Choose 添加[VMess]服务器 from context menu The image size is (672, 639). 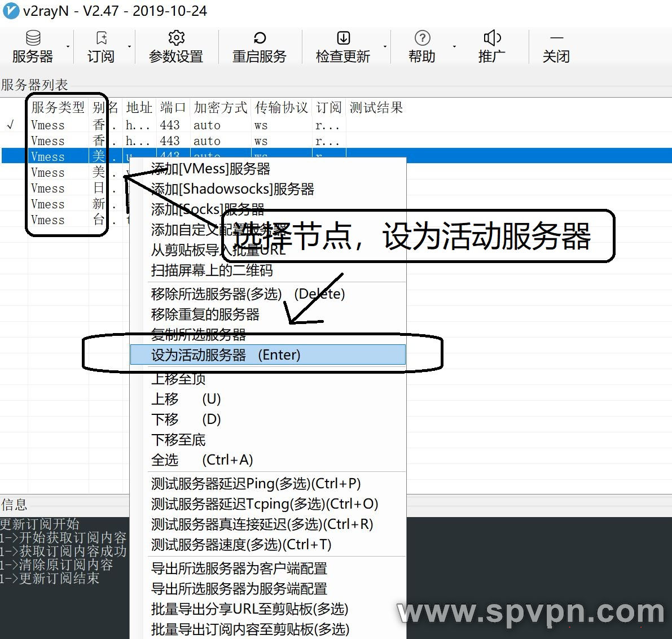point(210,169)
